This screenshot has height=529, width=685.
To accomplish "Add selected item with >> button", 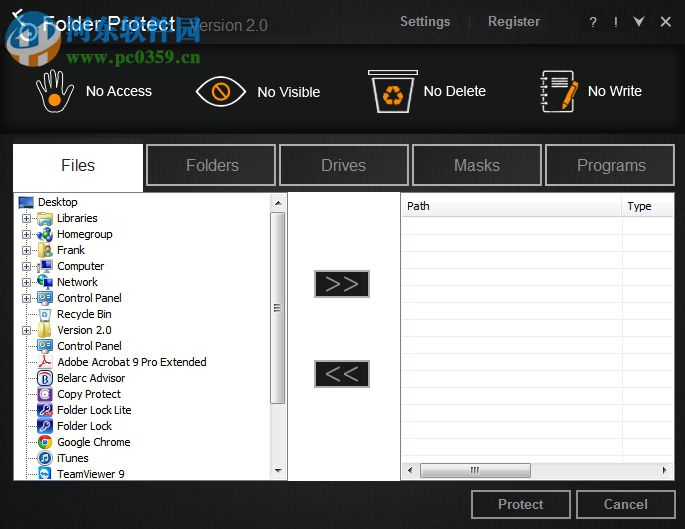I will [342, 284].
